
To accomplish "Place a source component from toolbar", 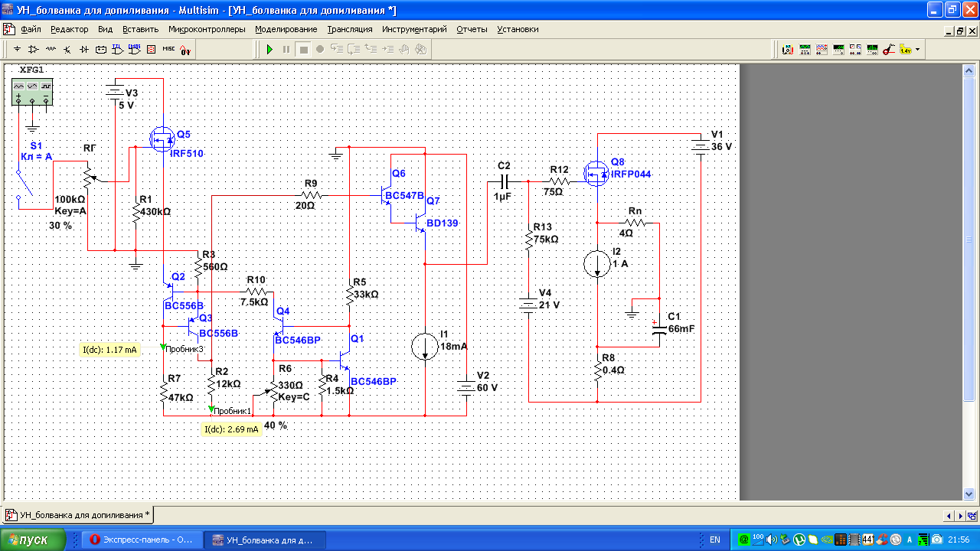I will tap(17, 49).
